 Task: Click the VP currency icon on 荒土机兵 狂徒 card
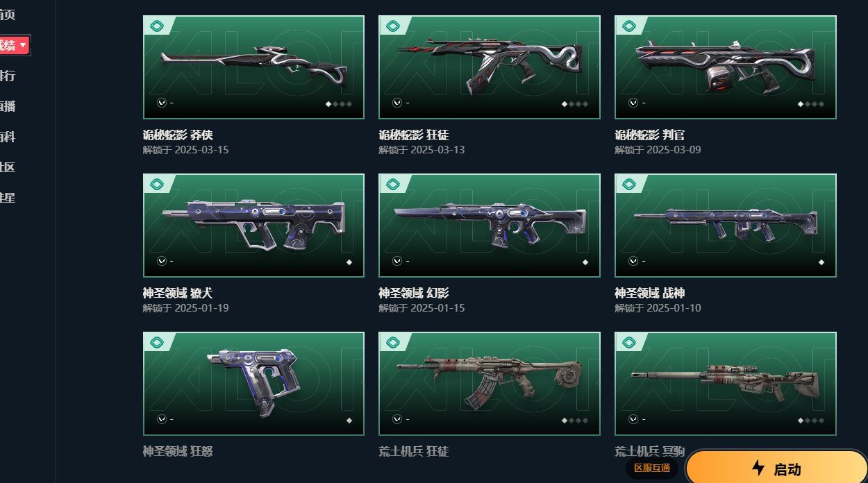coord(397,419)
